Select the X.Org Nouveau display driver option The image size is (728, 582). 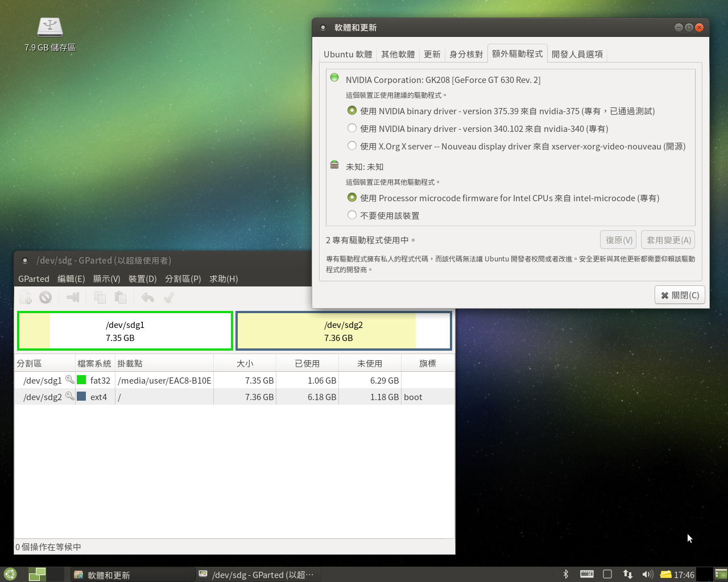[516, 146]
